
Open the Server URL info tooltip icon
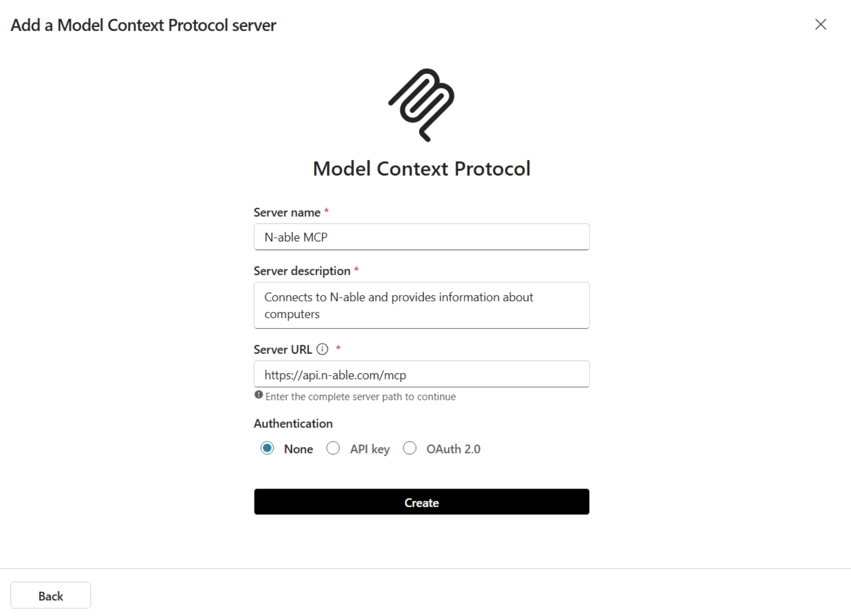pyautogui.click(x=323, y=349)
